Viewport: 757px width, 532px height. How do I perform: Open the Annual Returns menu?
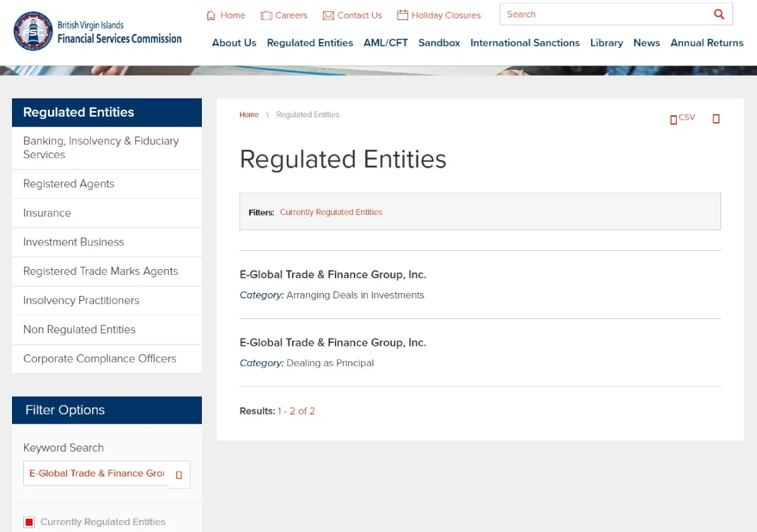(707, 43)
